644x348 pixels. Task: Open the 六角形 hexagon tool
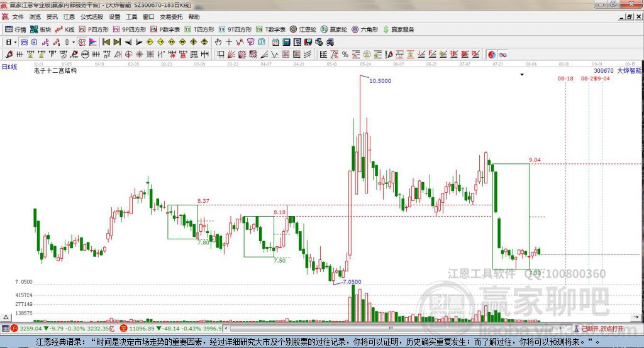365,30
